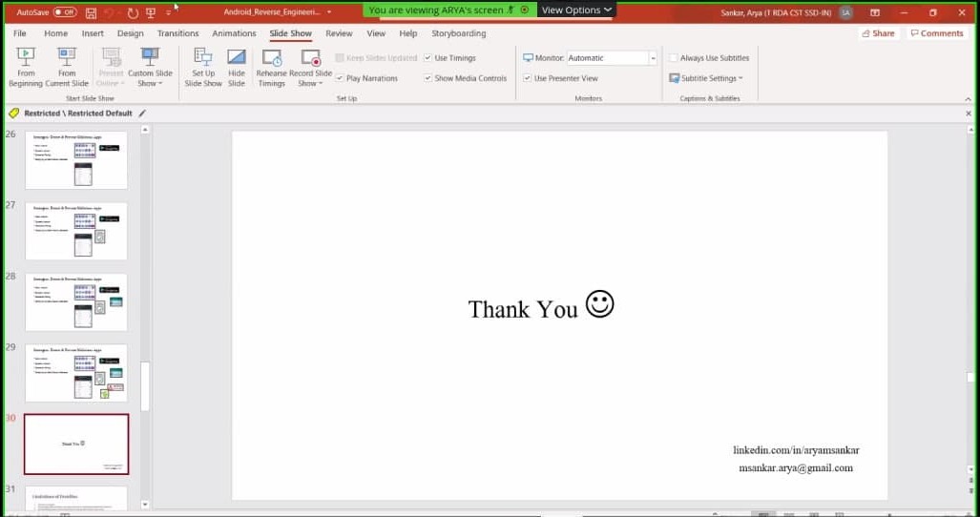Click msankar.arya@gmail.com text
The width and height of the screenshot is (980, 517).
pyautogui.click(x=796, y=467)
